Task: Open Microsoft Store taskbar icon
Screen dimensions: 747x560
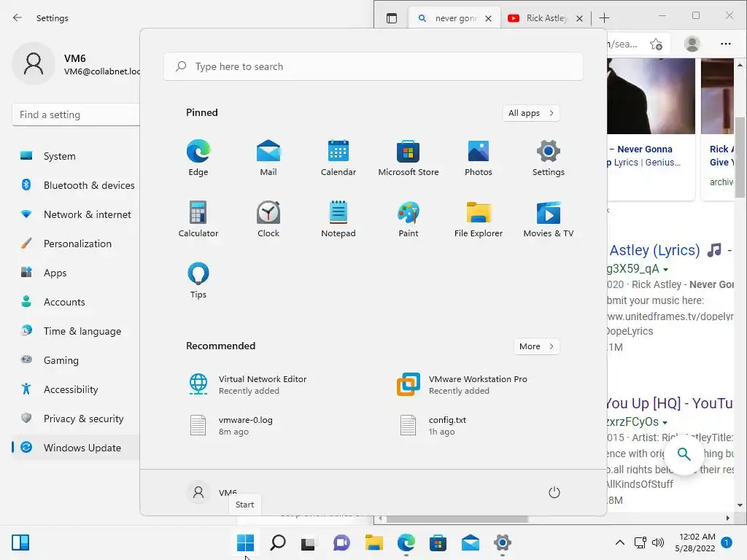Action: [438, 542]
